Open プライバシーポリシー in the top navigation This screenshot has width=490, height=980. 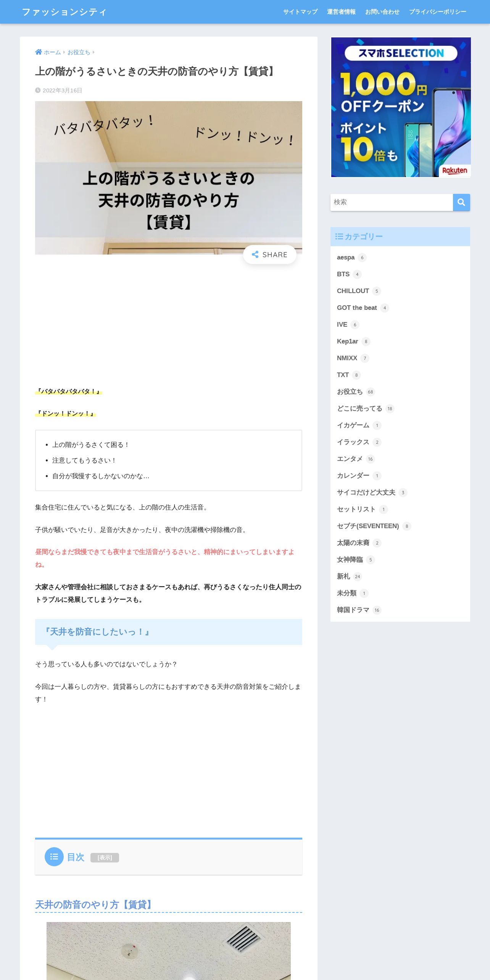[x=437, y=12]
